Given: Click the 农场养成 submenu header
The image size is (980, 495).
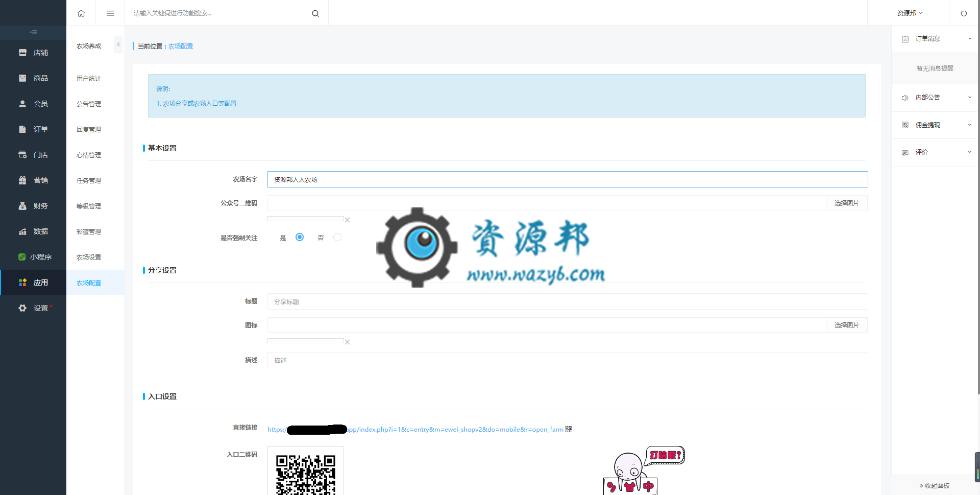Looking at the screenshot, I should tap(89, 46).
